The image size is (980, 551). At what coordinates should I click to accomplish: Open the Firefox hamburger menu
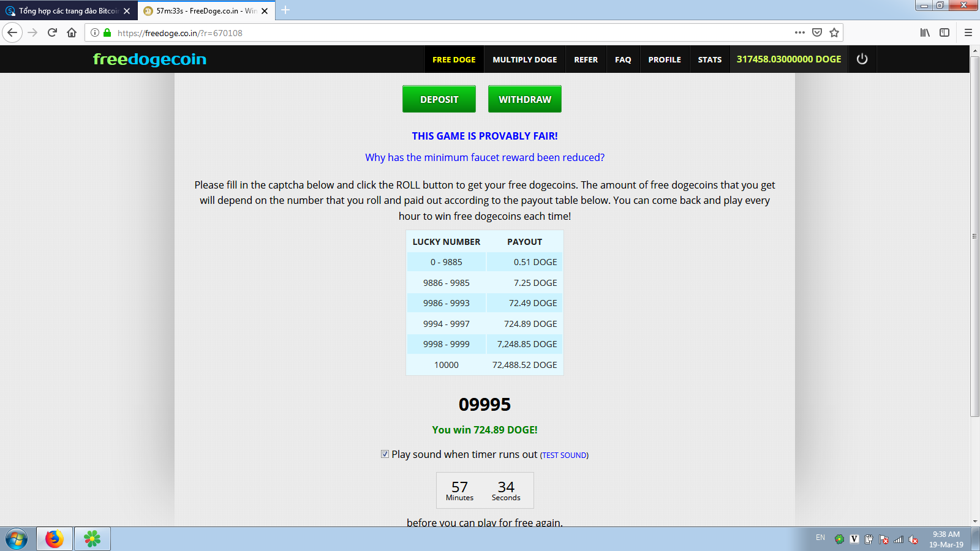968,32
